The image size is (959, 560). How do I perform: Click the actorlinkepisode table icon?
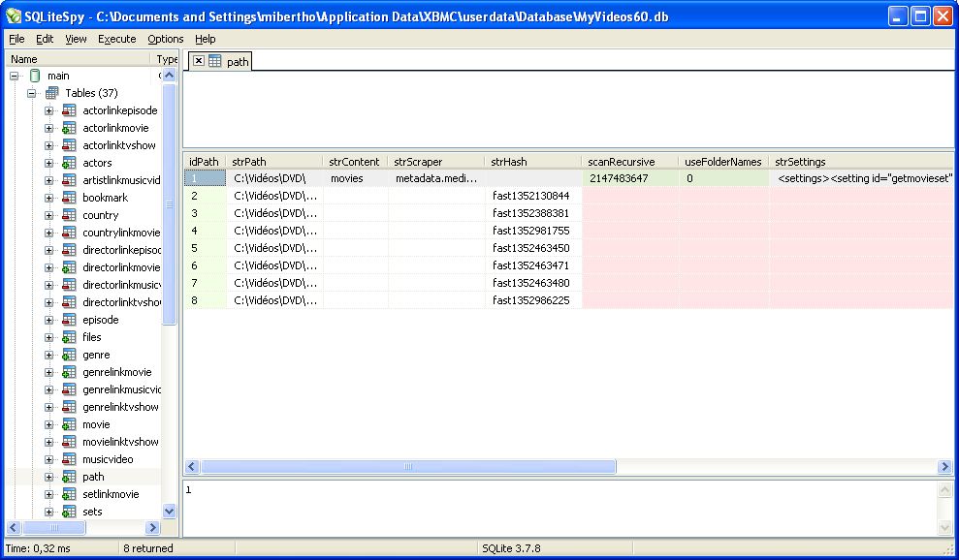(x=69, y=110)
